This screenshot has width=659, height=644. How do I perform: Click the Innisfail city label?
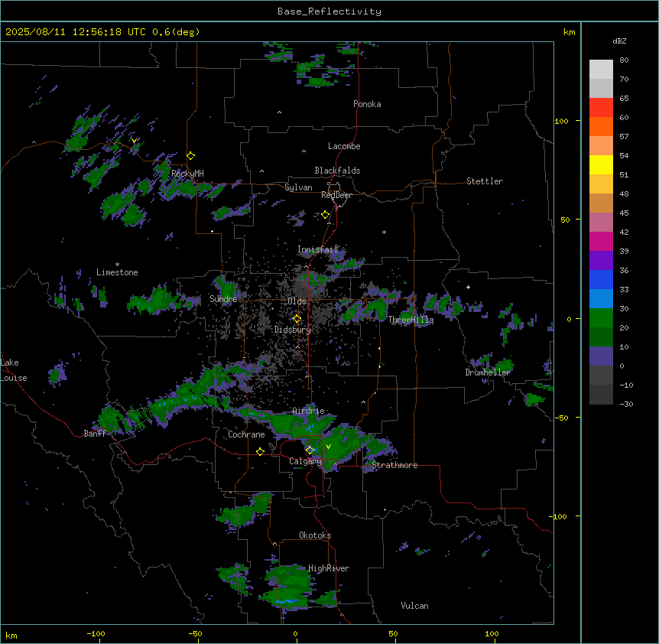[317, 249]
